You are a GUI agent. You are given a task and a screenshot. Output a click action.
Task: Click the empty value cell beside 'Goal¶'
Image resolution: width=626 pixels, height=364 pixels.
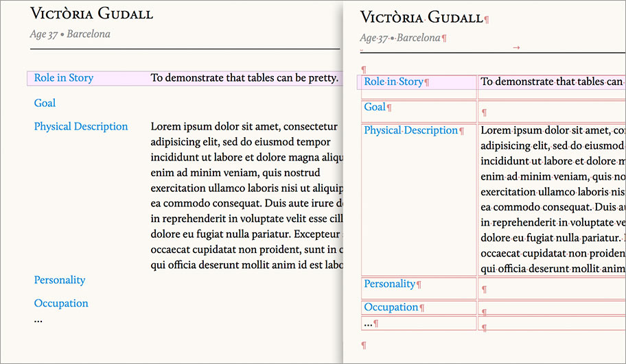[x=552, y=111]
